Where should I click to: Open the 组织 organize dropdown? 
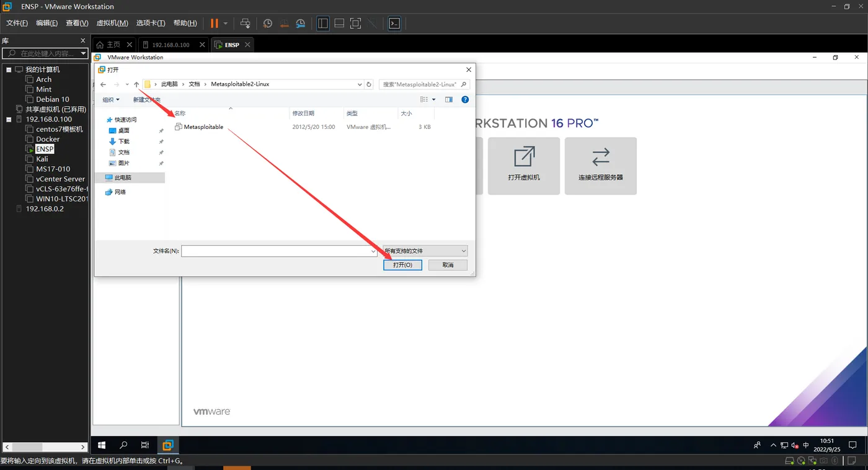(111, 100)
